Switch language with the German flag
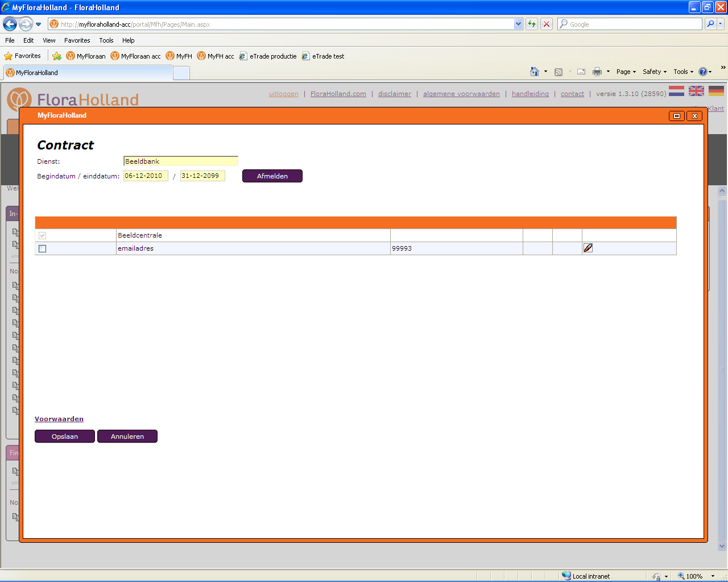 pyautogui.click(x=716, y=91)
